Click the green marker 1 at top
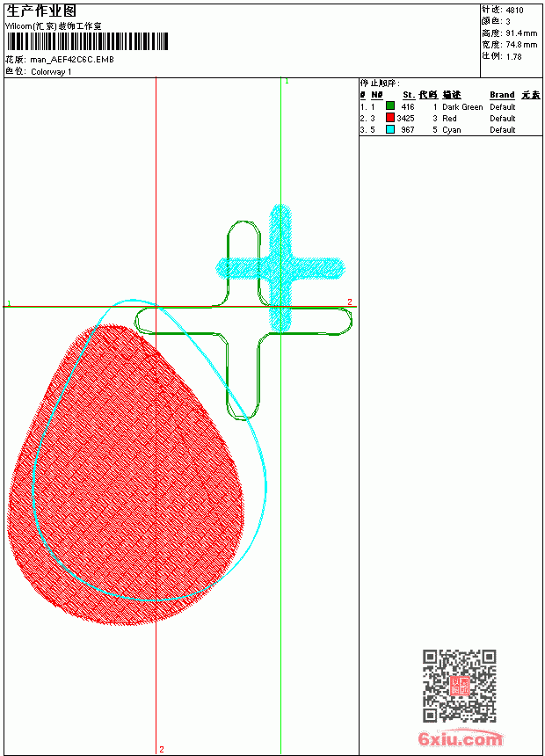 coord(287,81)
